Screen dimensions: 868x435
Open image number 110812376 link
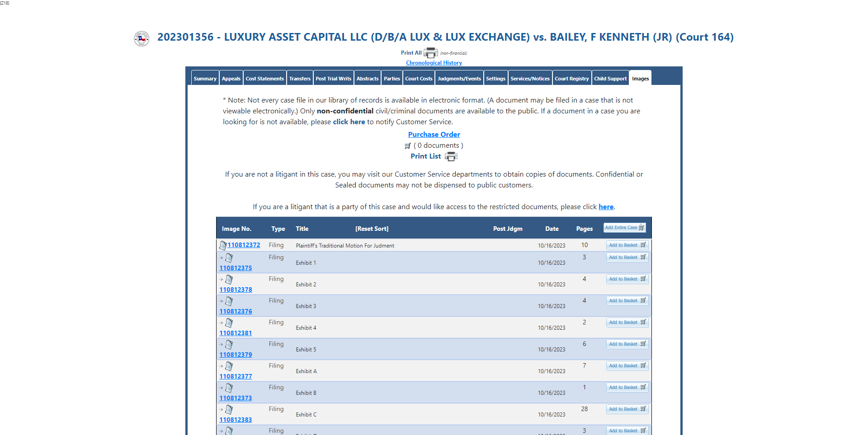click(236, 312)
